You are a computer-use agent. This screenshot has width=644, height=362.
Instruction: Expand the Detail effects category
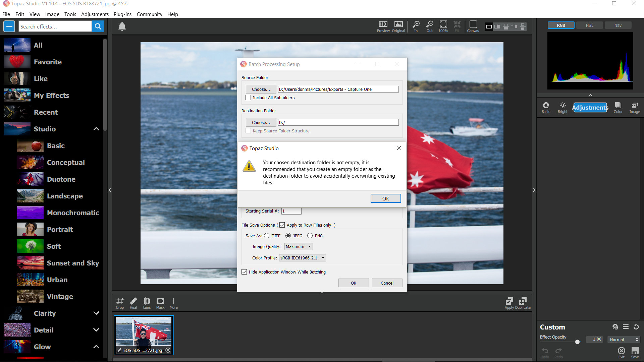pyautogui.click(x=96, y=330)
